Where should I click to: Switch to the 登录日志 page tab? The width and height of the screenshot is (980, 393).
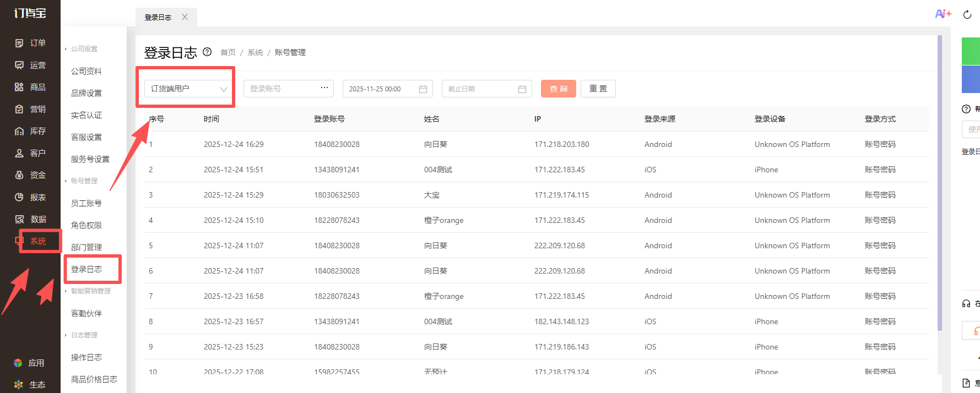[158, 17]
